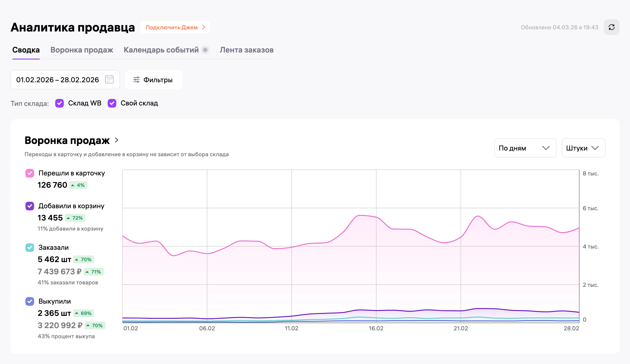Click the date range 01.02.2026–28.02.2026 field
Screen dimensions: 630x364
[65, 80]
